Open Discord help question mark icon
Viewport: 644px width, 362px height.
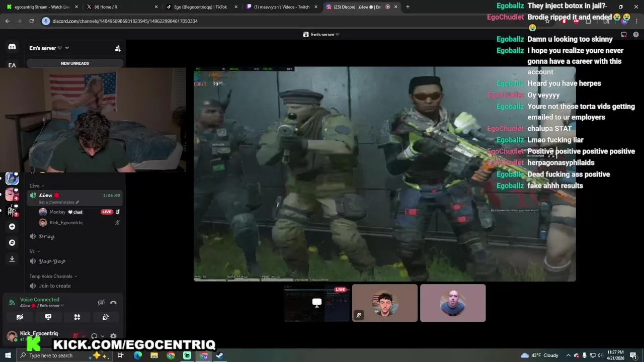pos(635,35)
